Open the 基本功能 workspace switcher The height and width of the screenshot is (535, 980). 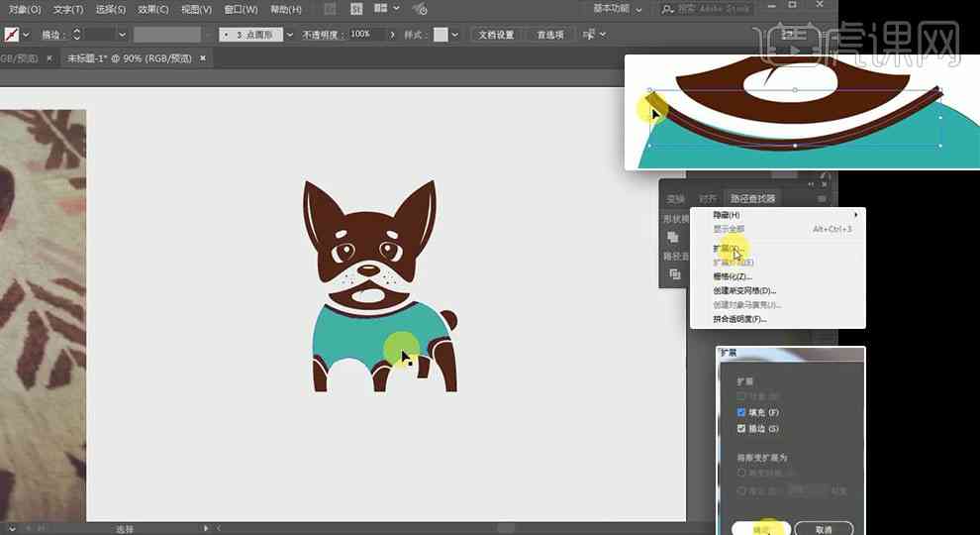pyautogui.click(x=617, y=9)
